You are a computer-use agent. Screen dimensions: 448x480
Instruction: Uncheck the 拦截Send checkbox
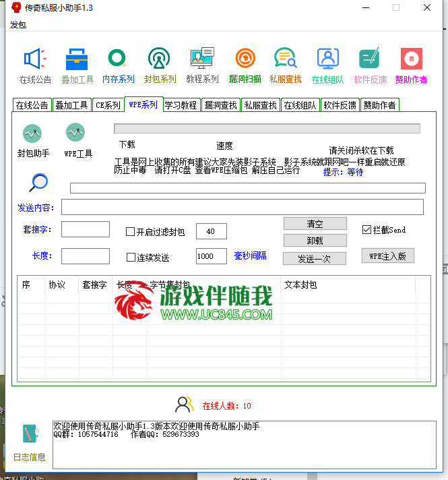366,230
